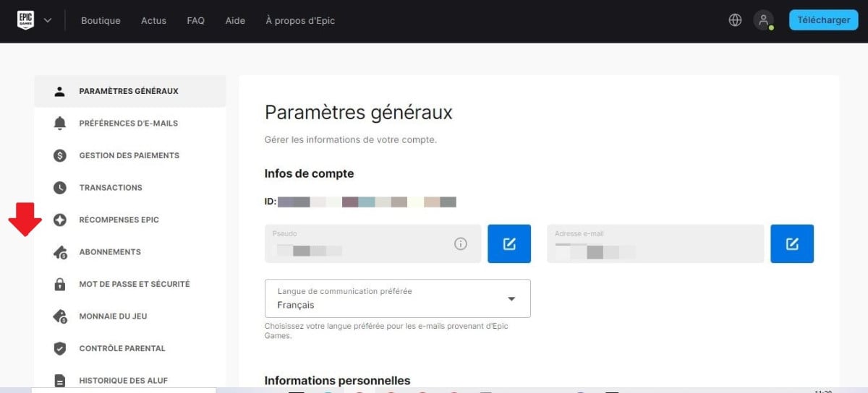
Task: Open the Abonnements section
Action: tap(109, 252)
